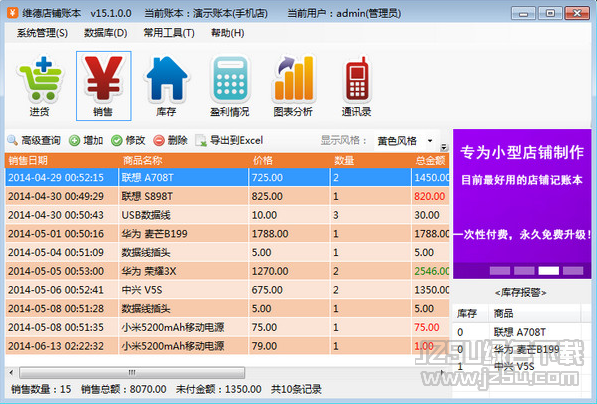Select the 华为 荣耀3X sales row
Viewport: 597px width, 404px height.
click(x=227, y=271)
